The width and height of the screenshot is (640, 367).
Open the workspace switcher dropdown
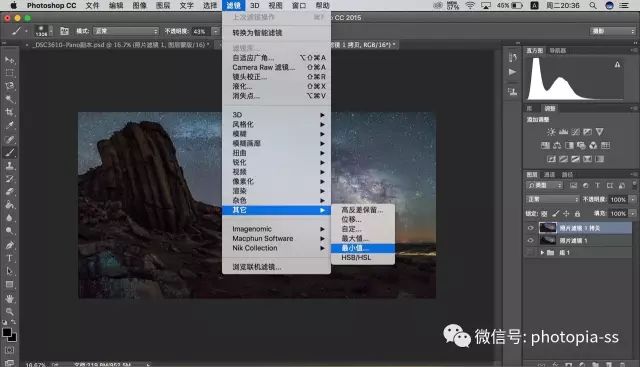[613, 31]
